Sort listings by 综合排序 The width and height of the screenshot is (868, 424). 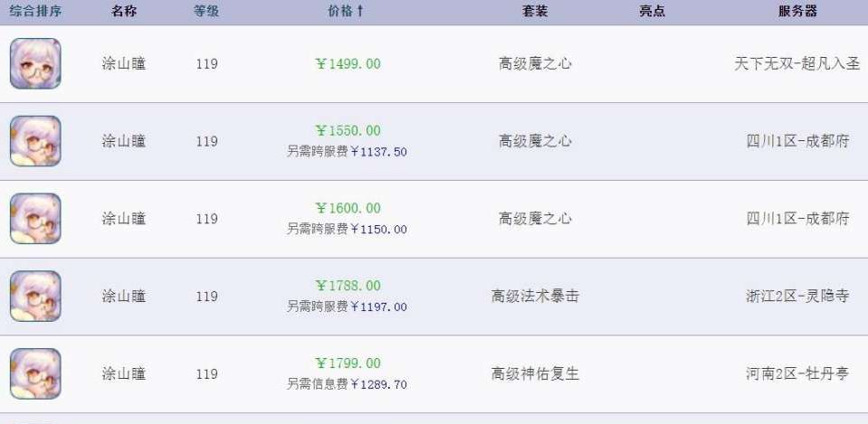[x=35, y=11]
